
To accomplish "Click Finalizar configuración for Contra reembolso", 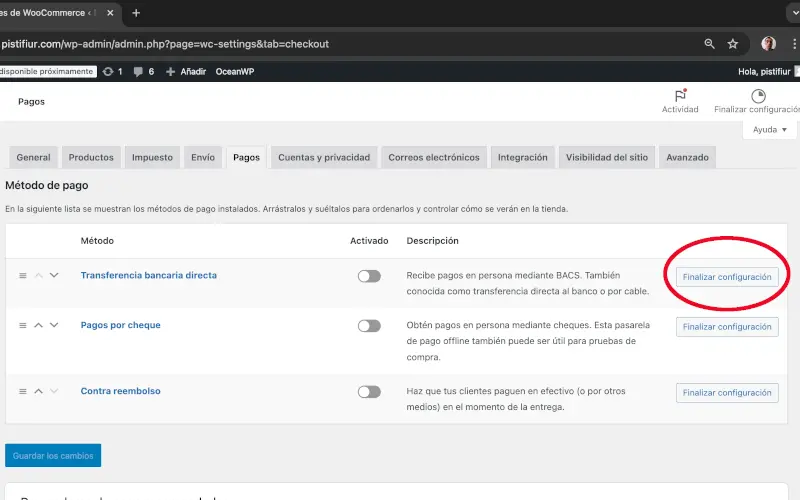I will point(727,393).
